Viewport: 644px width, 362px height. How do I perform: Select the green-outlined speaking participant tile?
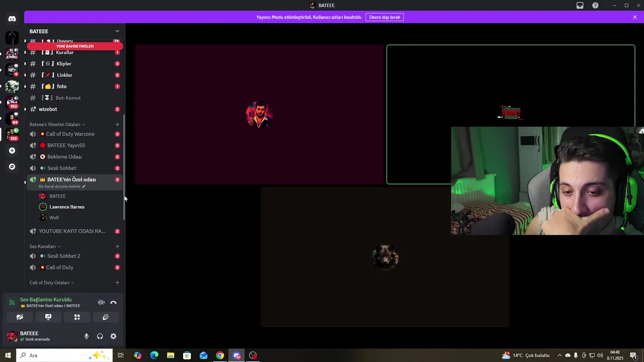tap(511, 115)
